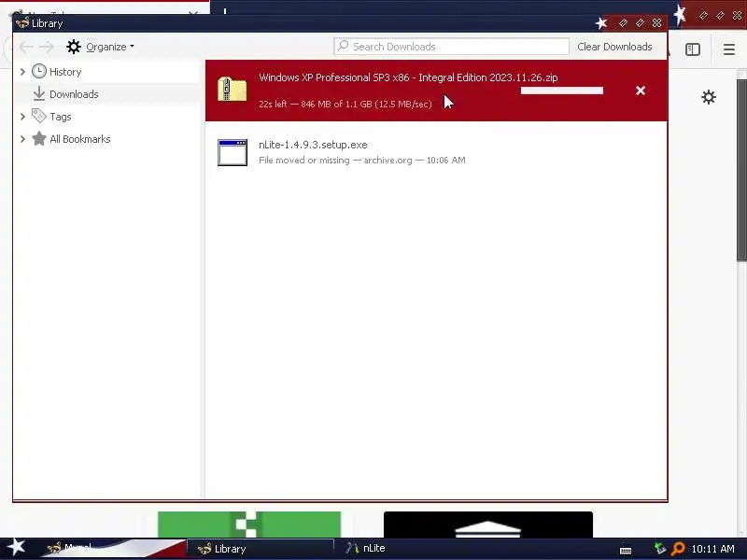
Task: Close the Library window
Action: pos(657,22)
